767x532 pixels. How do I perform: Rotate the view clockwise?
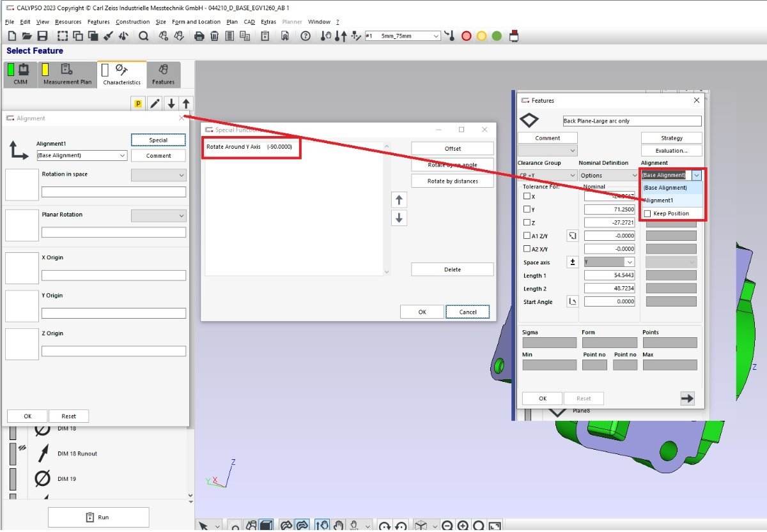[x=385, y=526]
